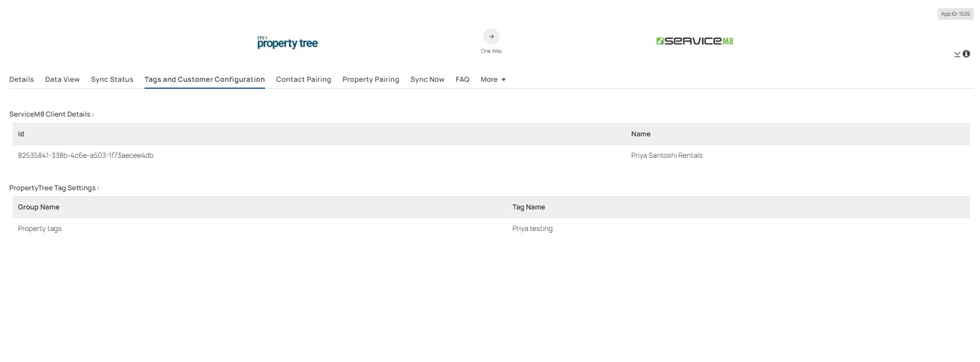Open the Sync Status tab

(x=112, y=79)
